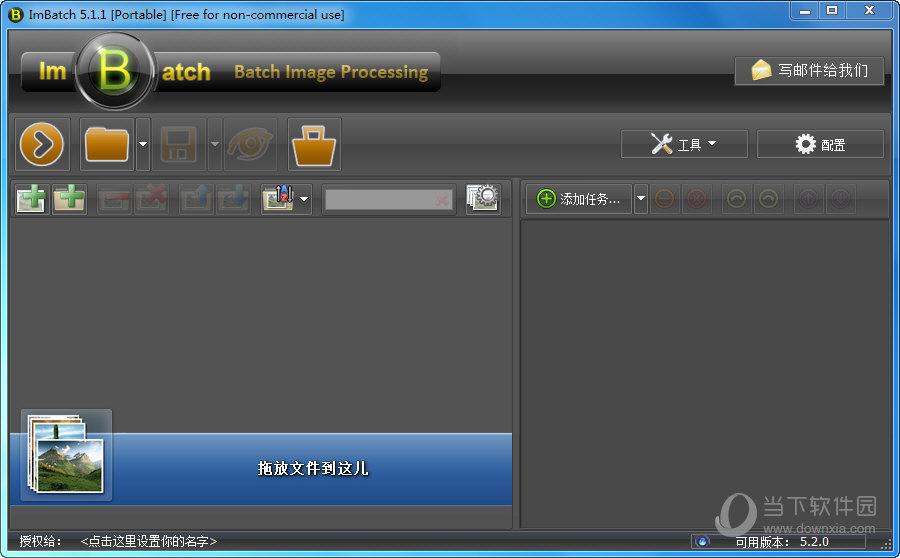The height and width of the screenshot is (558, 900).
Task: Click the 添加任务... add task button
Action: coord(579,199)
